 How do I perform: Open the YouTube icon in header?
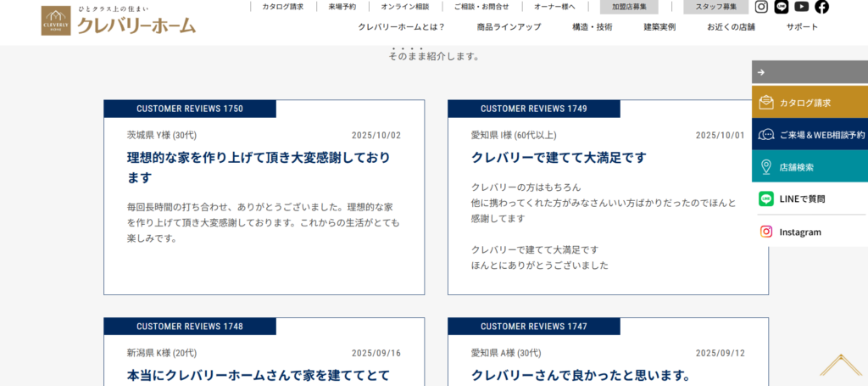click(802, 7)
